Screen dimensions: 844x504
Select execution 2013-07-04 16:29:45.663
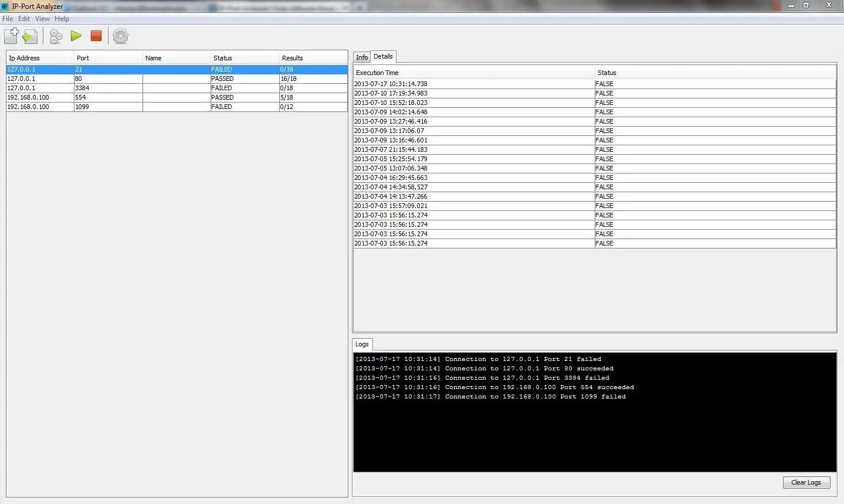point(595,178)
